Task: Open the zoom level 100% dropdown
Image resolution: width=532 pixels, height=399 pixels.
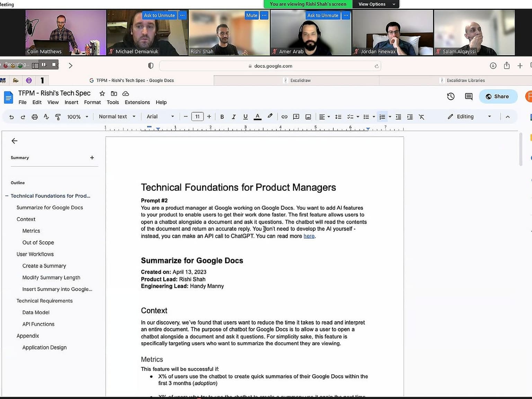Action: tap(78, 117)
